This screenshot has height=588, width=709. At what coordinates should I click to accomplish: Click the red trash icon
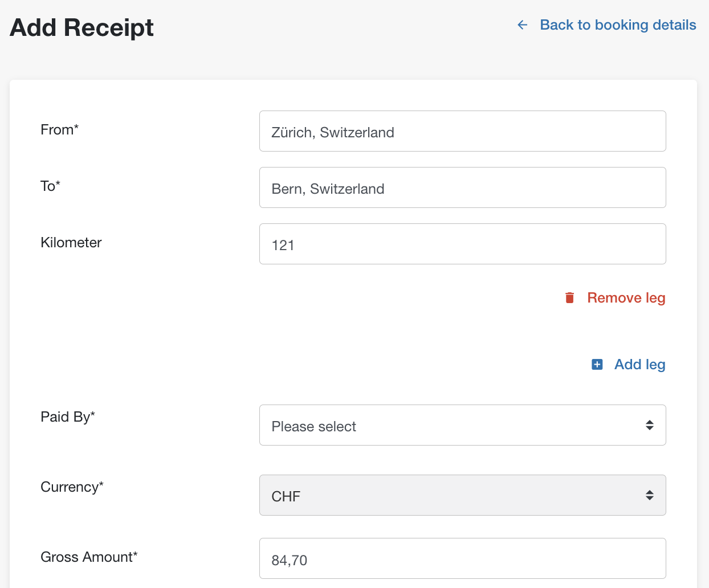click(x=569, y=297)
